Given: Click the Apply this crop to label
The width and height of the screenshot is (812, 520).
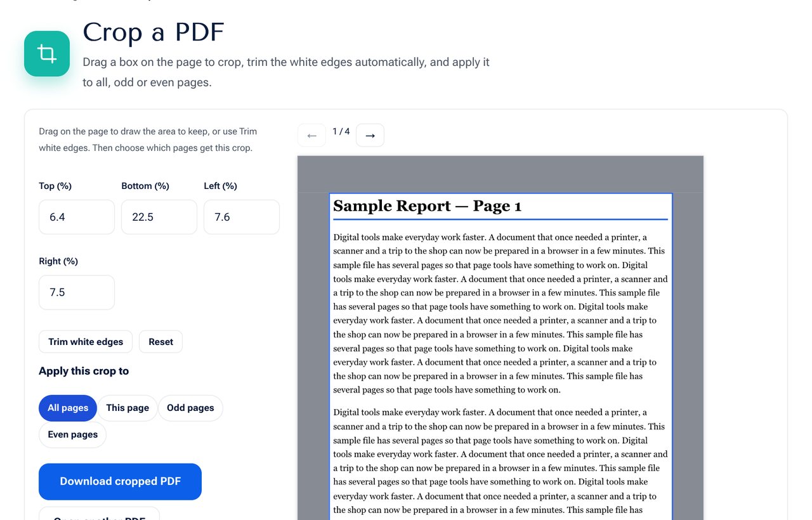Looking at the screenshot, I should tap(84, 371).
